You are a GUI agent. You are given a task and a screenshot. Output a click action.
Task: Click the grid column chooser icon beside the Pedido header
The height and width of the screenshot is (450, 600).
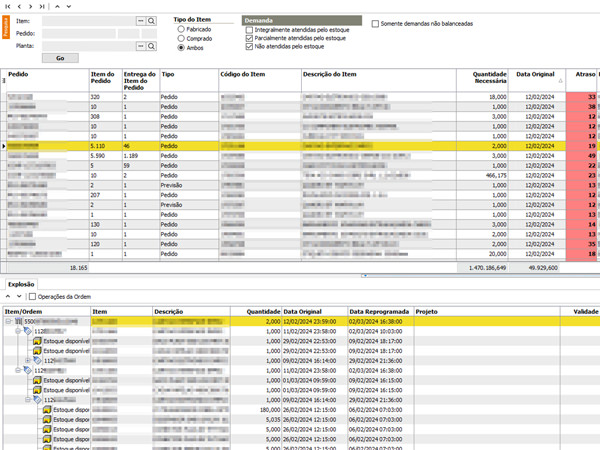(4, 80)
